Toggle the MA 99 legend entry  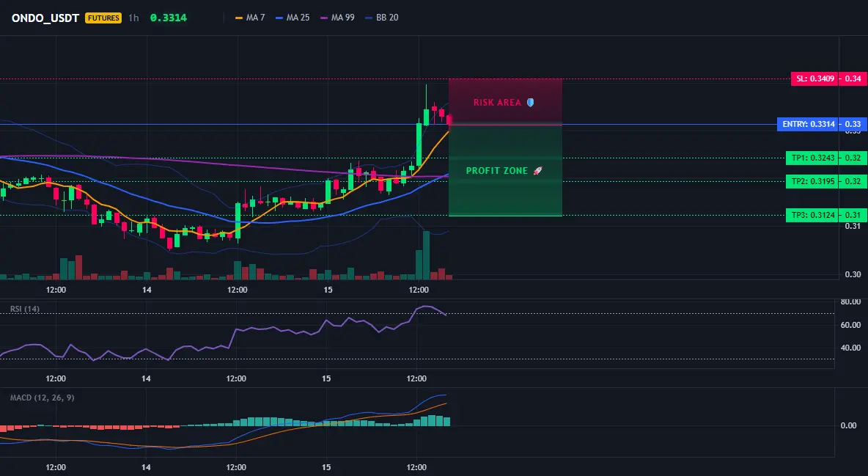(338, 18)
